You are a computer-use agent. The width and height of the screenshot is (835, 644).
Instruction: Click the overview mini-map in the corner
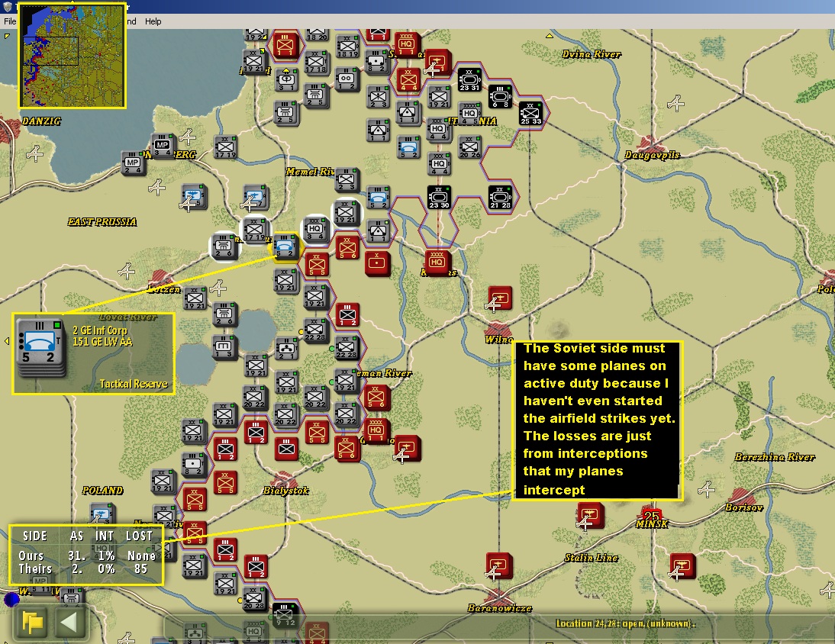(x=73, y=56)
